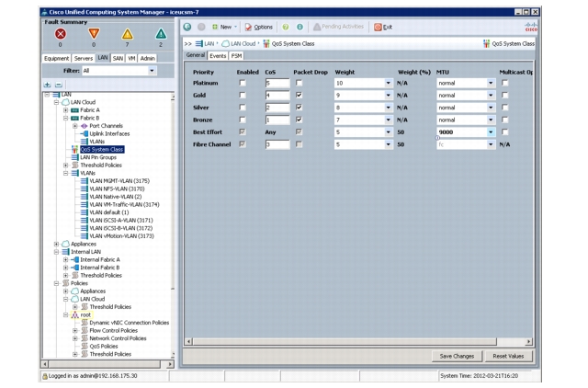Enable the Platinum priority checkbox
Viewport: 588px width, 388px height.
click(243, 83)
